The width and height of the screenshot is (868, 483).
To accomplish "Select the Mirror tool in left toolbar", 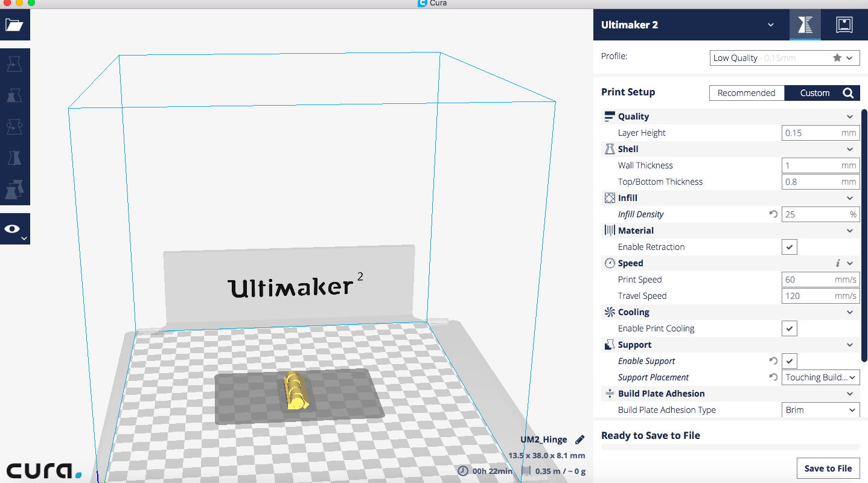I will pos(14,158).
